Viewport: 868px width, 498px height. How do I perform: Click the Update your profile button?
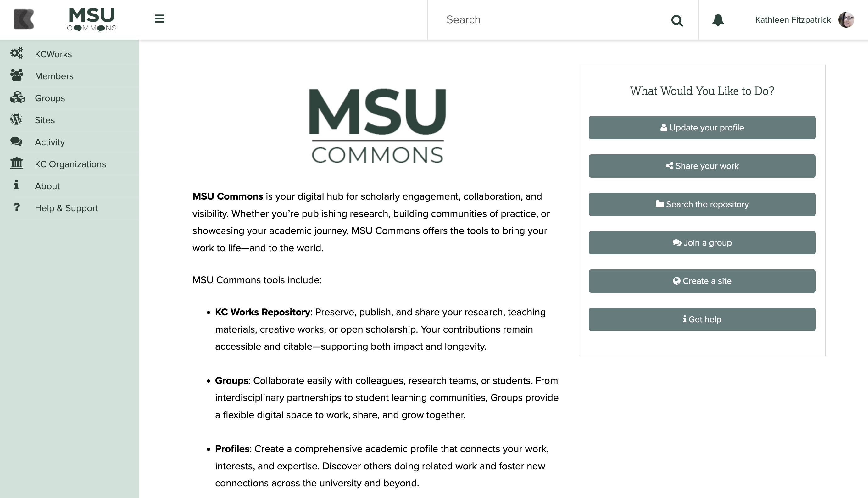coord(702,128)
